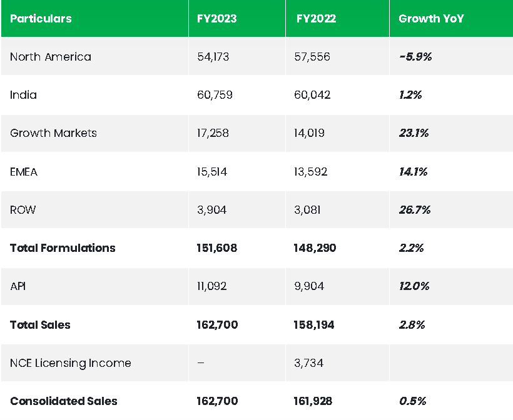
Task: Select the FY2023 column header
Action: pyautogui.click(x=216, y=19)
